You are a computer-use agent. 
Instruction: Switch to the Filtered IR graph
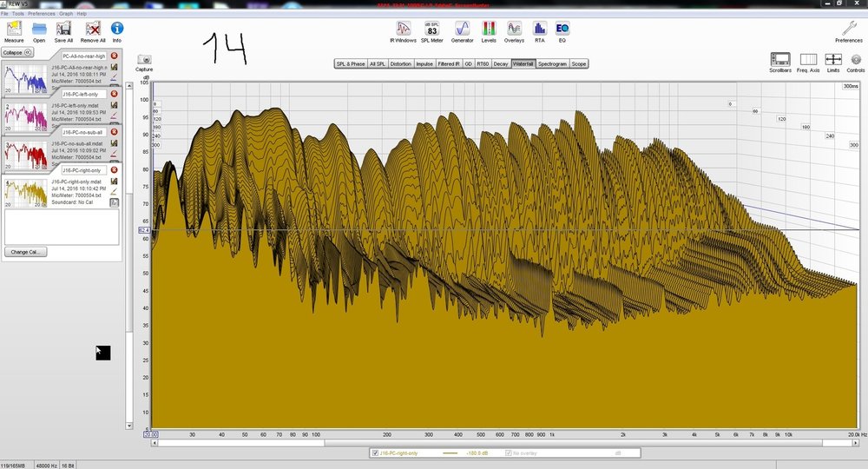449,63
